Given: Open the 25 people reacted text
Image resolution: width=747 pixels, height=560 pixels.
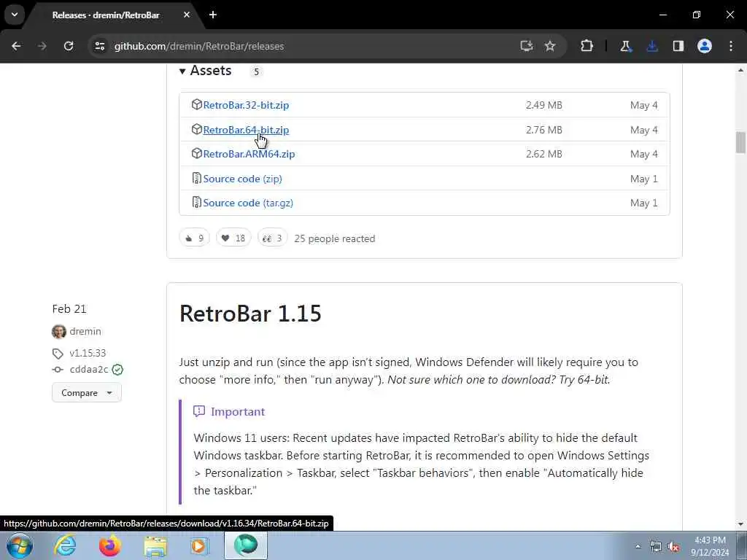Looking at the screenshot, I should pyautogui.click(x=334, y=238).
